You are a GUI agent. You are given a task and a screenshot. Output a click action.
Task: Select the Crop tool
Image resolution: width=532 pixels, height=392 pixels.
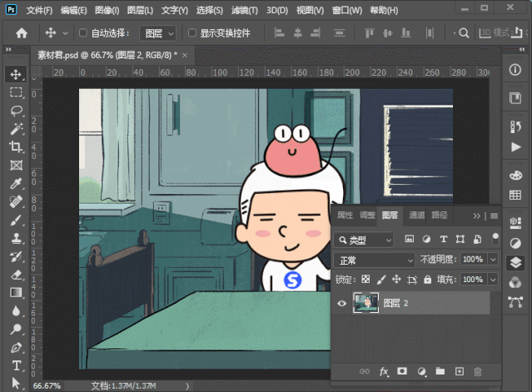(16, 146)
